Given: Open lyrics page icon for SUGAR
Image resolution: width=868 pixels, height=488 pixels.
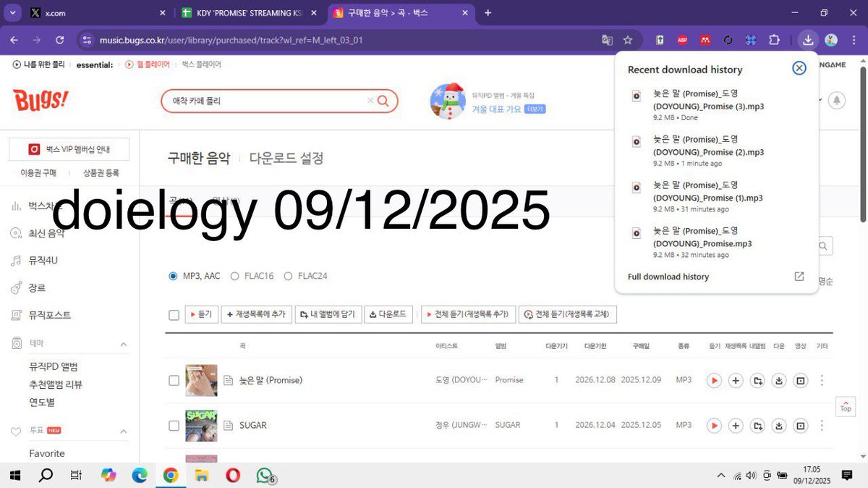Looking at the screenshot, I should pos(228,425).
